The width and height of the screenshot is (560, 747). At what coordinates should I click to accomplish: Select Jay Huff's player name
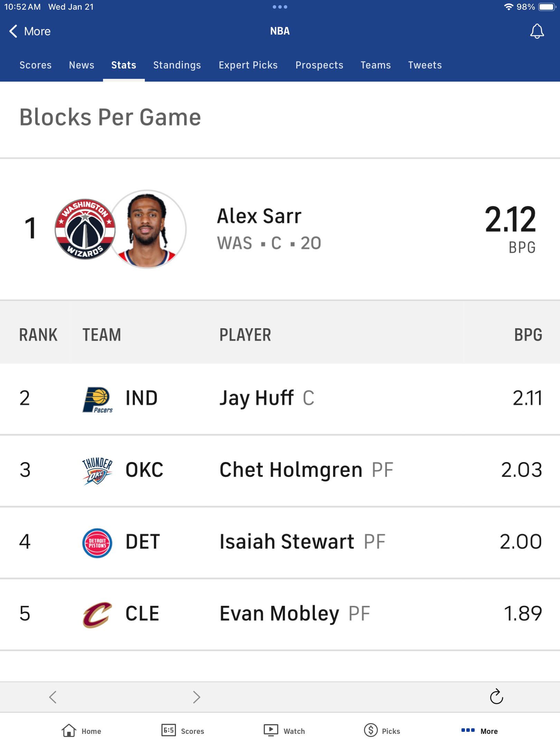pos(256,398)
